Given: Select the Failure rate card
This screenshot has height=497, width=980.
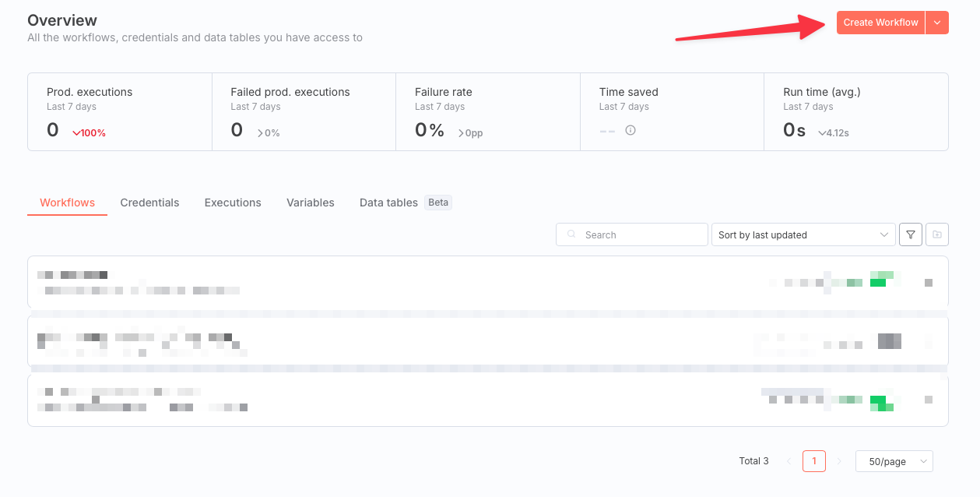Looking at the screenshot, I should (488, 111).
